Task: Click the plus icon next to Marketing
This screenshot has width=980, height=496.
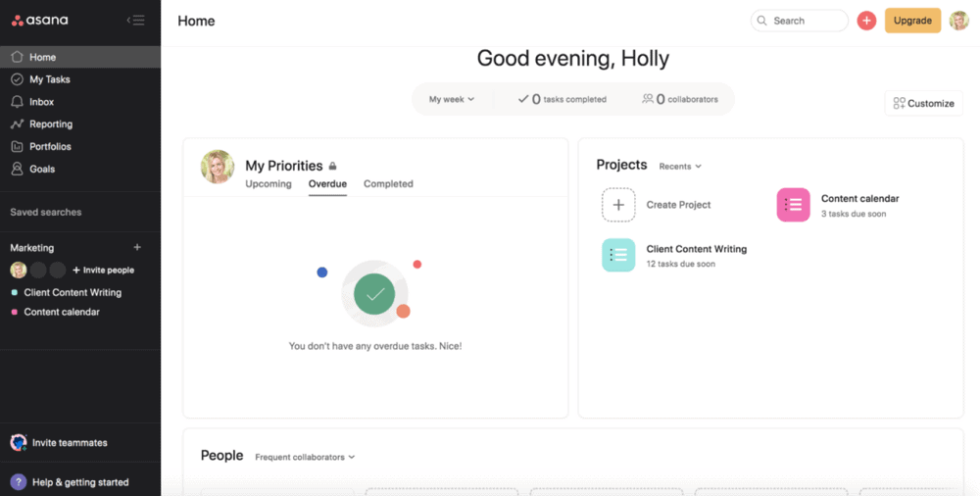Action: tap(137, 248)
